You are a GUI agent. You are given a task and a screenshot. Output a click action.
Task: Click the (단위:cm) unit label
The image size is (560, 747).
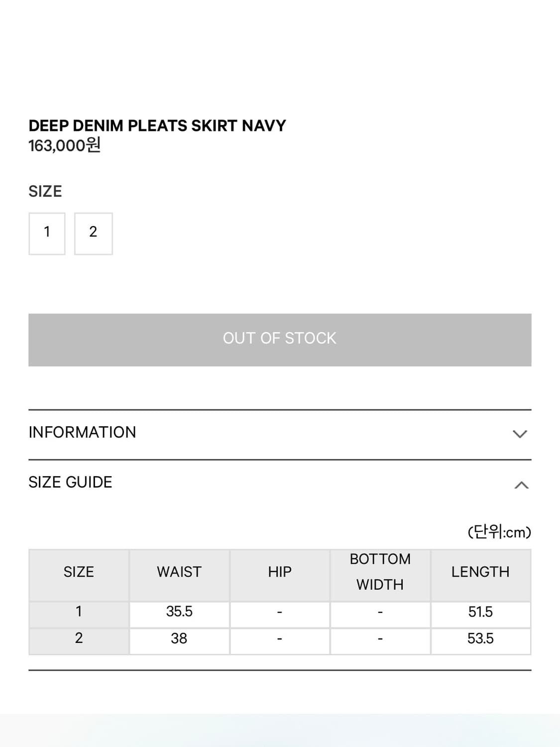tap(499, 532)
